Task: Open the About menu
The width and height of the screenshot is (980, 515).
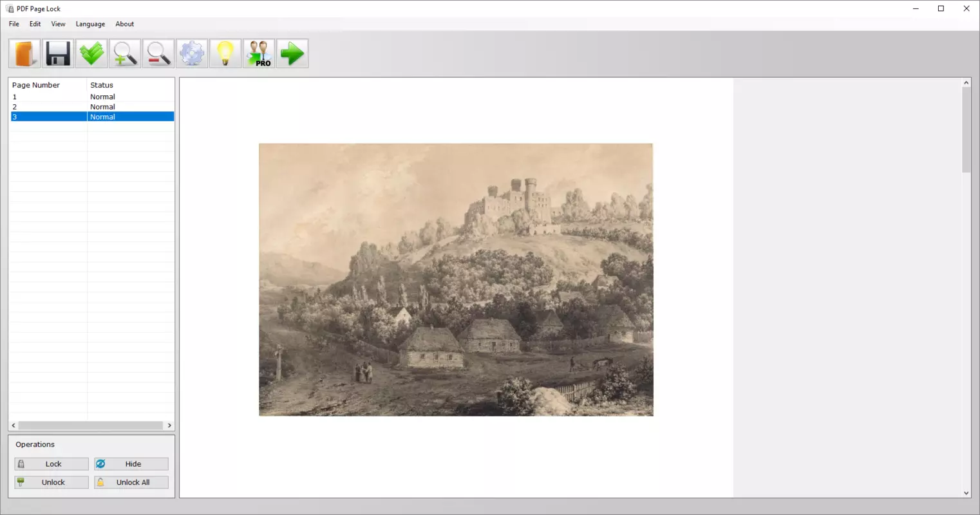Action: tap(125, 24)
